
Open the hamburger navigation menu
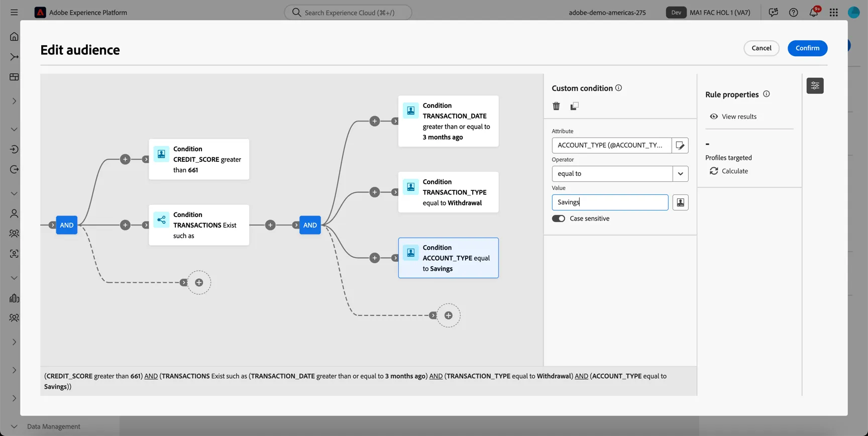tap(14, 12)
